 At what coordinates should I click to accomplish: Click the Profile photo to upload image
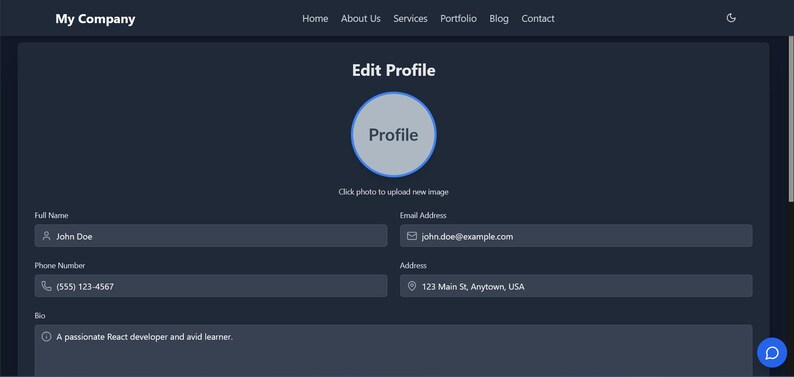[393, 135]
